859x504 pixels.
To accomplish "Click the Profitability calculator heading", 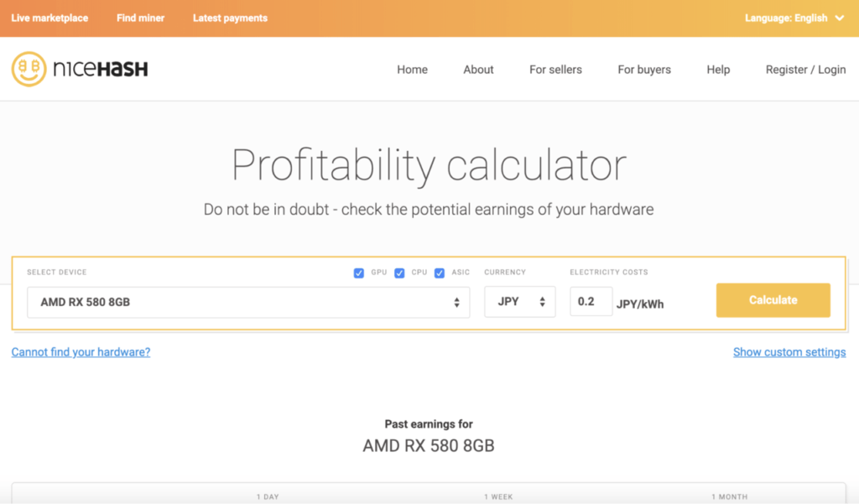I will [429, 165].
